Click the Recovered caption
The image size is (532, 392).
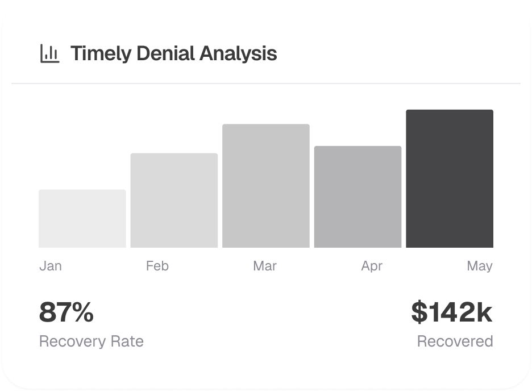(x=455, y=341)
